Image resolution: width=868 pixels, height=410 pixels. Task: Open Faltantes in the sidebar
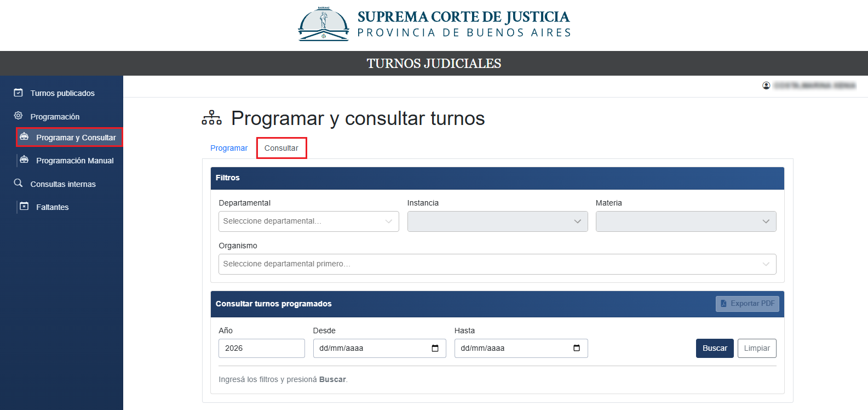point(53,207)
